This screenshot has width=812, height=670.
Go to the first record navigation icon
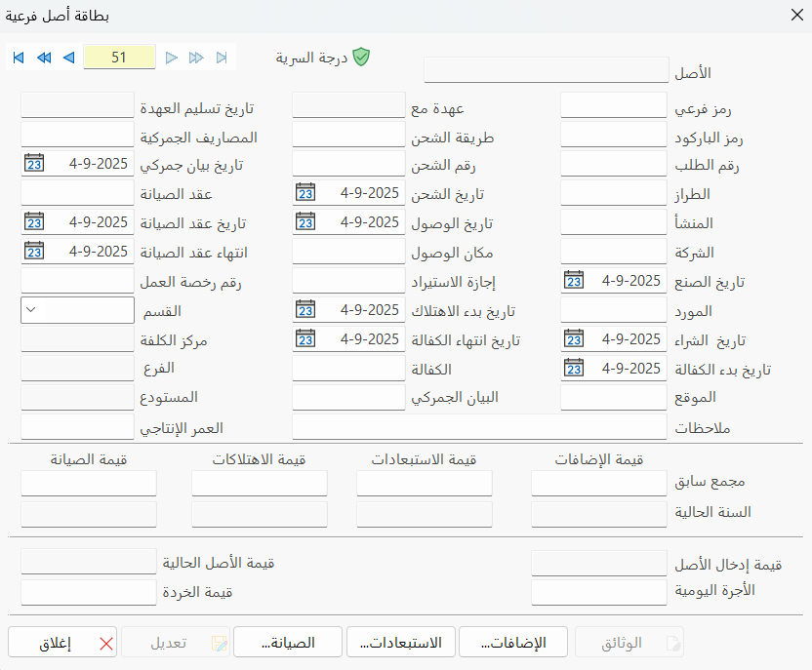18,58
